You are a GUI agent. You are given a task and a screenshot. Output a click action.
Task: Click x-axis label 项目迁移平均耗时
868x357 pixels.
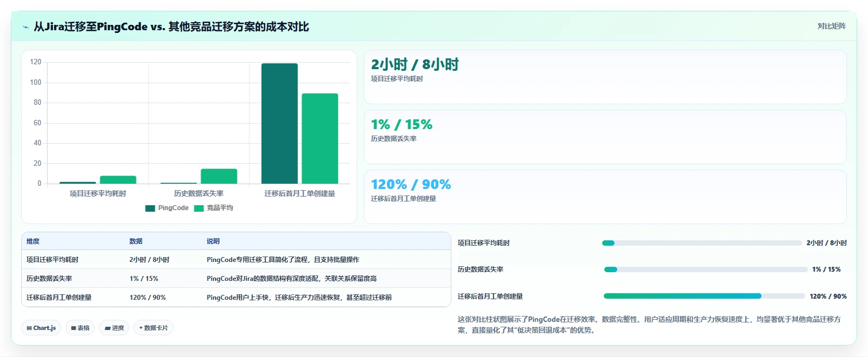point(98,193)
